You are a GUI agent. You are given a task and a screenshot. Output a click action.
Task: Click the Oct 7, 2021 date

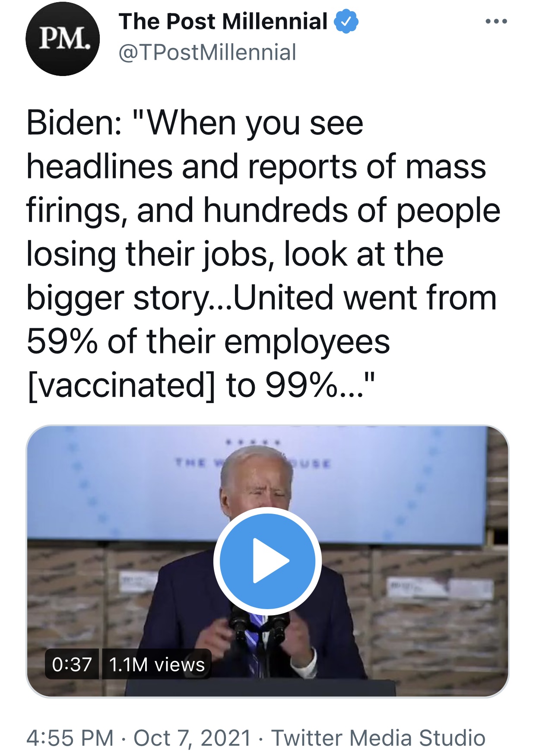(192, 738)
